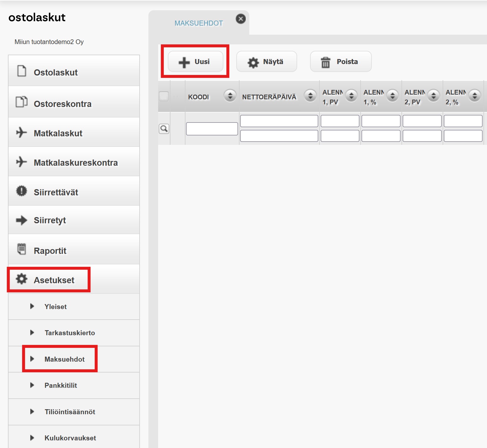The height and width of the screenshot is (448, 487).
Task: Focus the lower ALENN 2, PV filter field
Action: click(x=422, y=136)
